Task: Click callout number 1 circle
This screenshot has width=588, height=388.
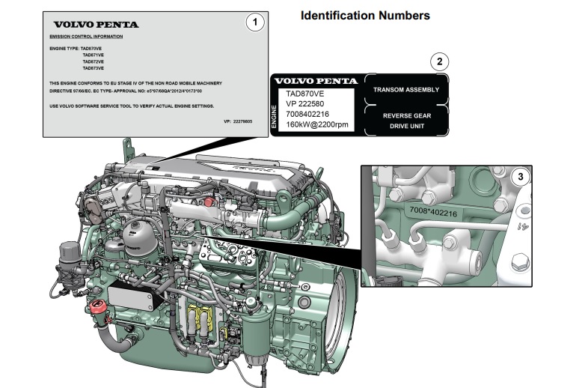Action: (x=255, y=22)
